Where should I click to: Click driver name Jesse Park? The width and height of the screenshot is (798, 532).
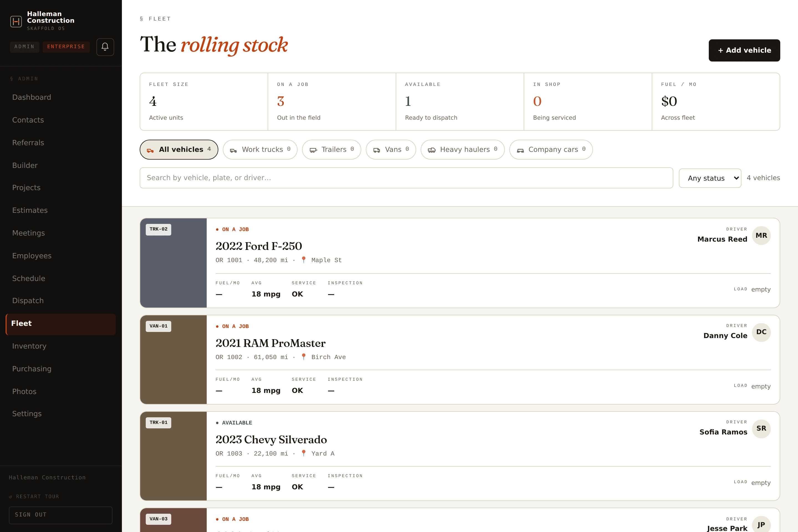(x=727, y=528)
